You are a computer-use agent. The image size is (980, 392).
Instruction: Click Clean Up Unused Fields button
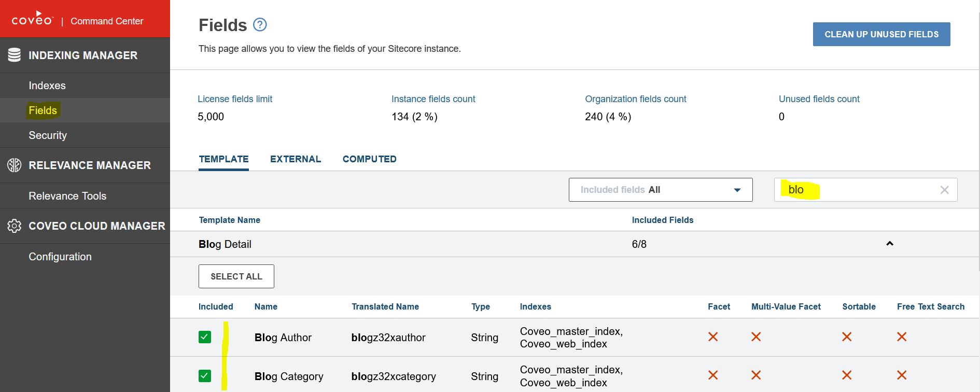(x=881, y=34)
